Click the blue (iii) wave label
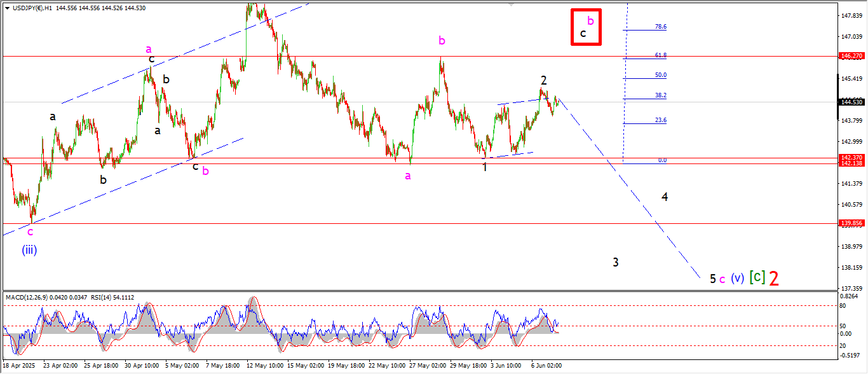This screenshot has width=868, height=374. [30, 250]
